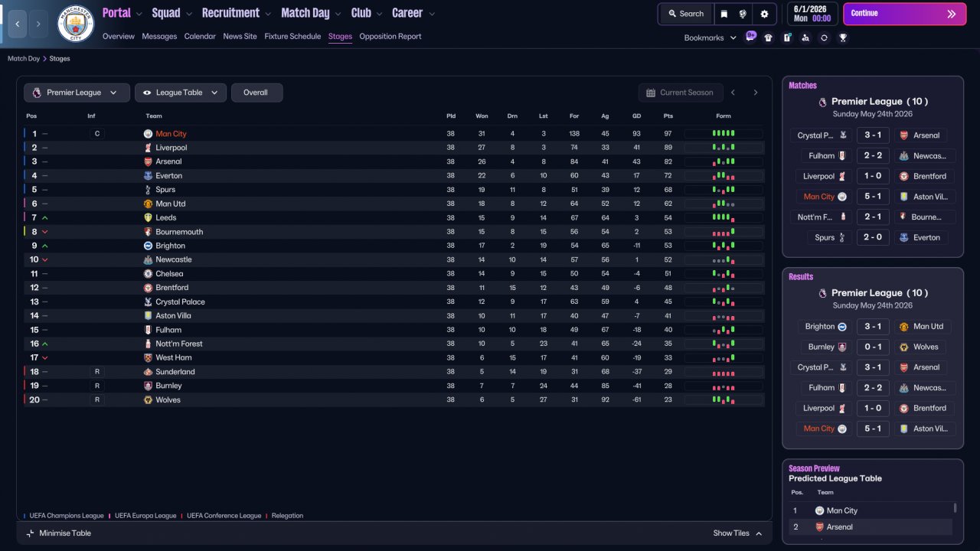This screenshot has width=980, height=551.
Task: Click the Wolves badge in the league table
Action: 149,399
